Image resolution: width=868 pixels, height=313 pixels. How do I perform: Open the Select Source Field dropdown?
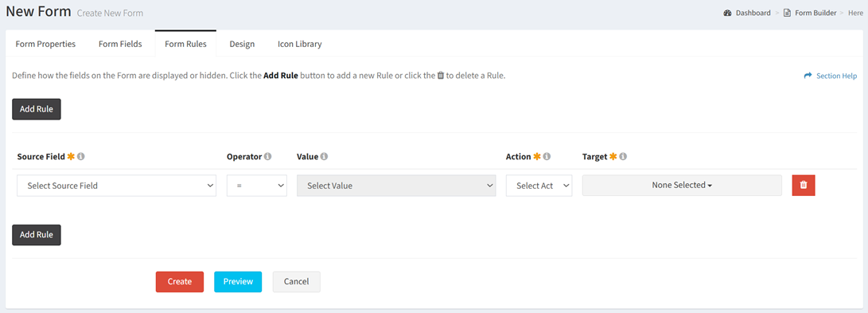[117, 186]
